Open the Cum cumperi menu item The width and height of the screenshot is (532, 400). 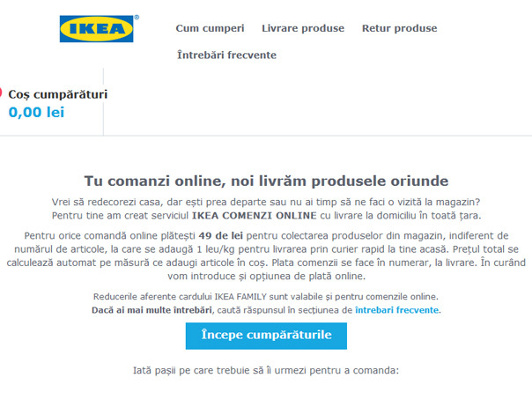click(x=210, y=28)
